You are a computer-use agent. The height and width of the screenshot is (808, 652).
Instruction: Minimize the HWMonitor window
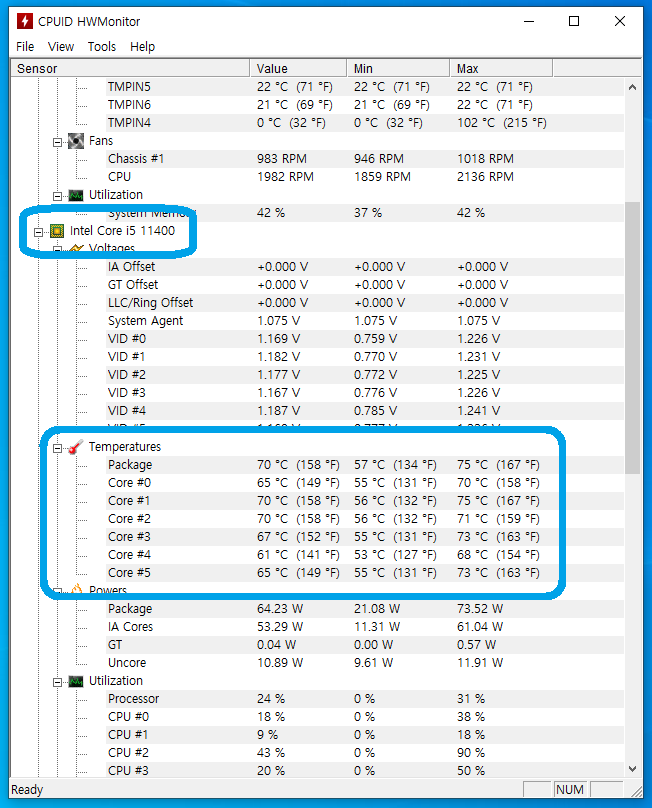click(529, 21)
